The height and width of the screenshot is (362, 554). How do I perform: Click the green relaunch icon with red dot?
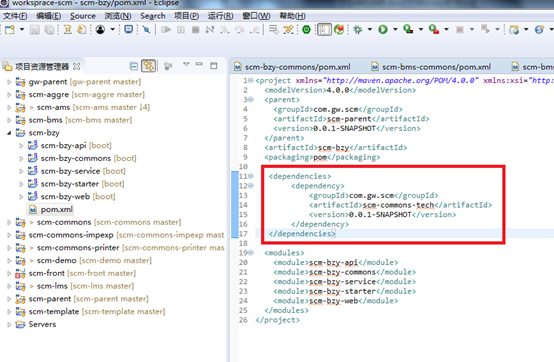pyautogui.click(x=339, y=29)
